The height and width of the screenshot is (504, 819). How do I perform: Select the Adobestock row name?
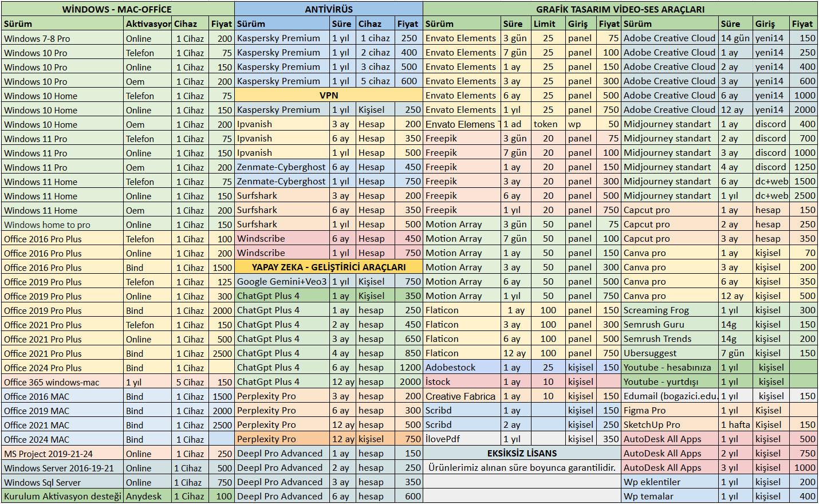point(450,367)
